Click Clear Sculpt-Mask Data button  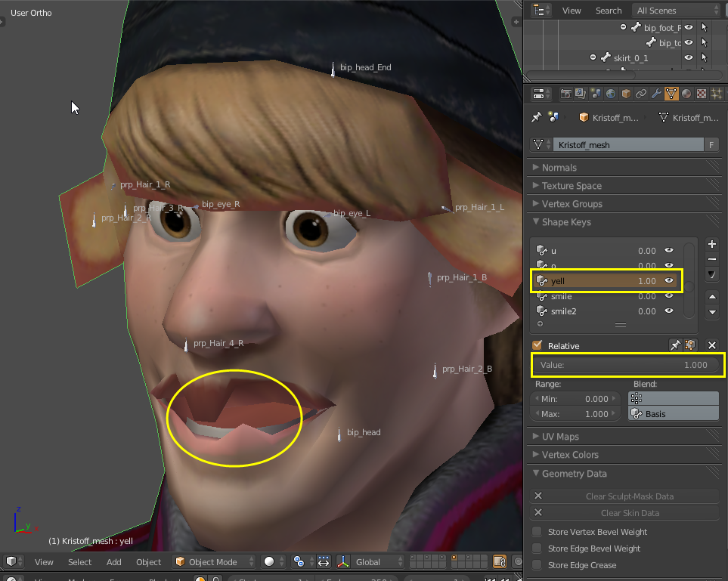(x=624, y=496)
